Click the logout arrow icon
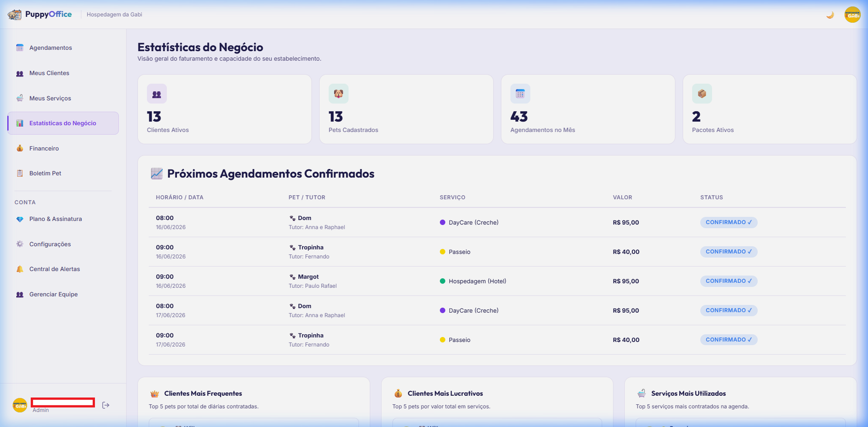The height and width of the screenshot is (427, 868). [x=106, y=405]
